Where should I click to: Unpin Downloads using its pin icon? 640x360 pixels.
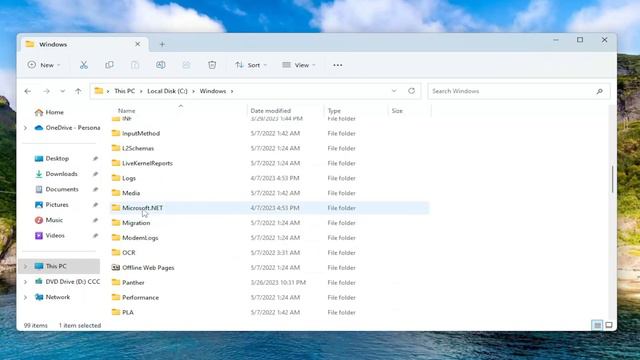95,174
